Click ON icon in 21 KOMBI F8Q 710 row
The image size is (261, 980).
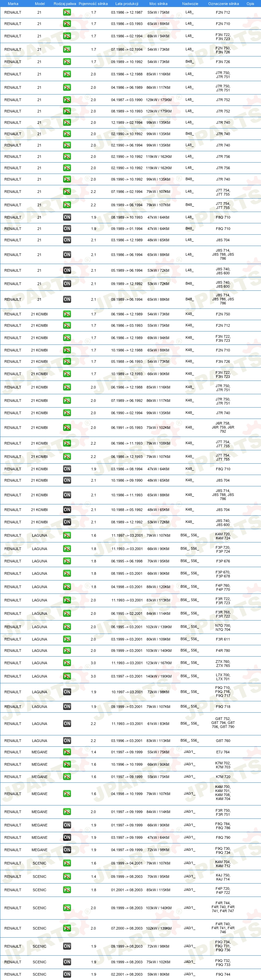[67, 469]
